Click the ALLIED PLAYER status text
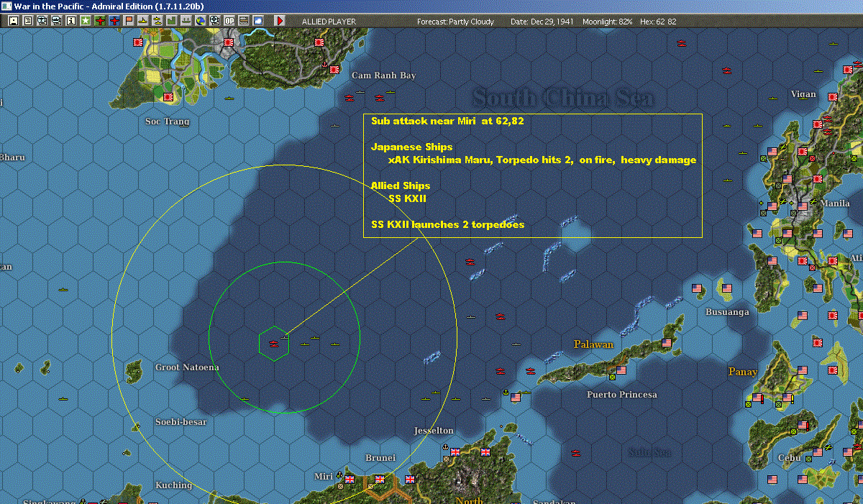This screenshot has width=863, height=504. (329, 22)
